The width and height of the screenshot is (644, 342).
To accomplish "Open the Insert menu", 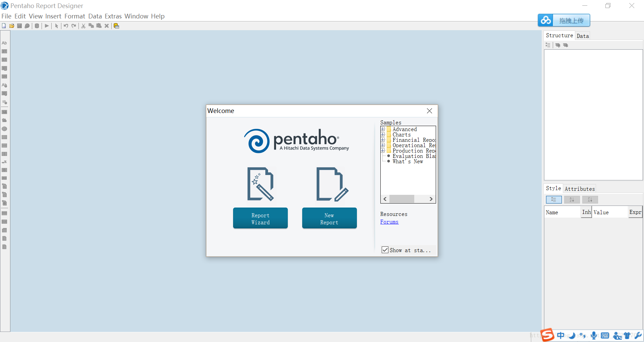I will (x=53, y=16).
